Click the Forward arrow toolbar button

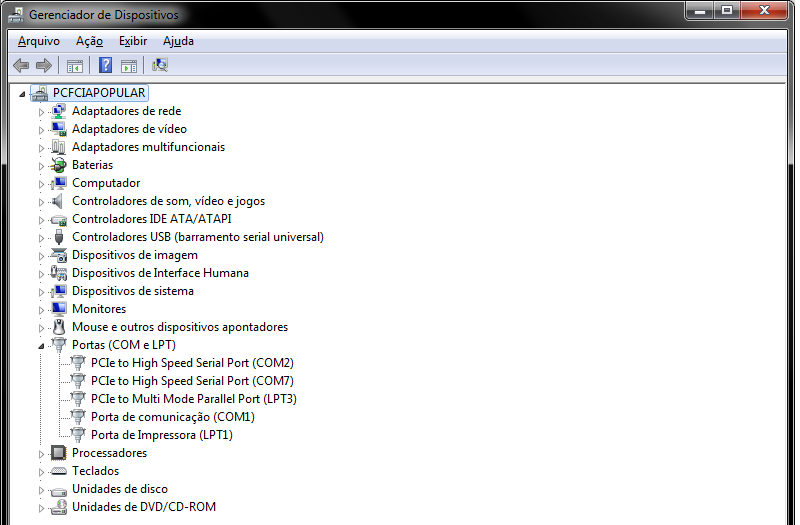tap(44, 65)
